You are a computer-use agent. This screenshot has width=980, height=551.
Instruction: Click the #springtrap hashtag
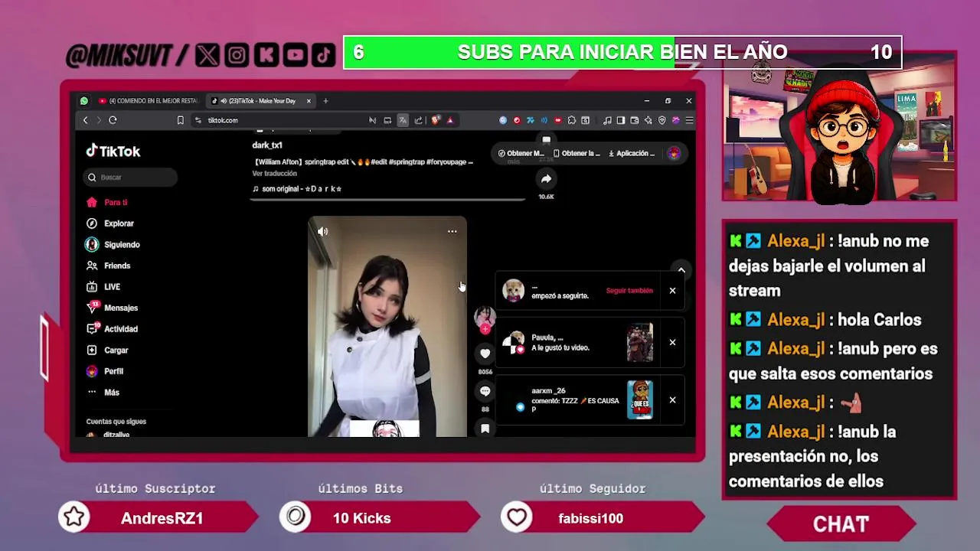click(406, 162)
